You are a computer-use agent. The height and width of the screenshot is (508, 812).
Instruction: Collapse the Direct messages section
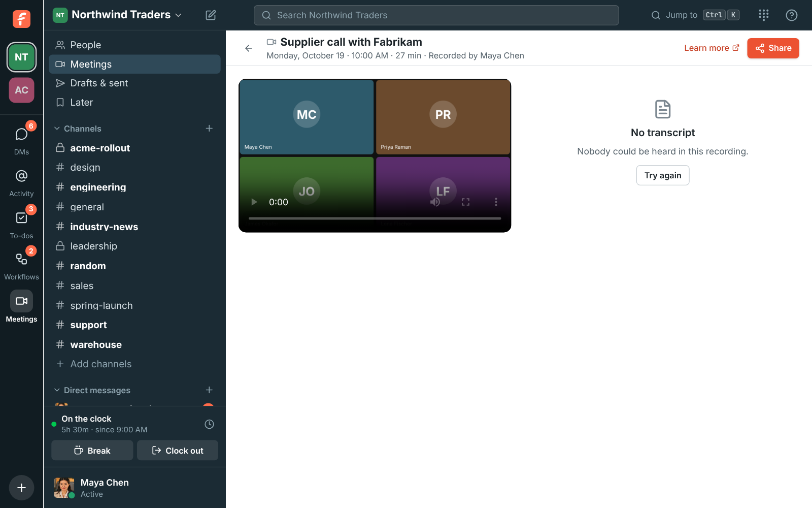coord(92,390)
